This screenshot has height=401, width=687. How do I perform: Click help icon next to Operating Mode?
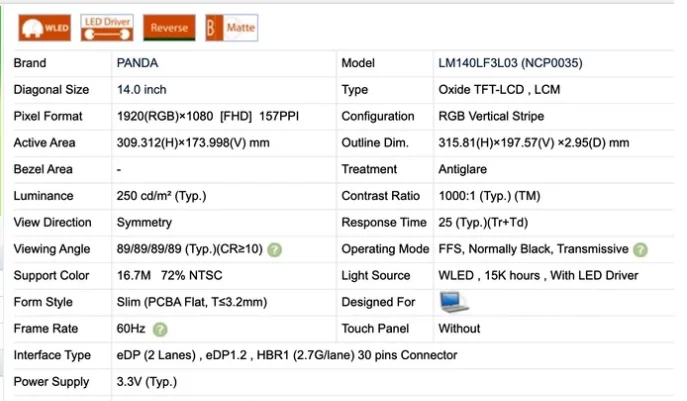point(640,249)
